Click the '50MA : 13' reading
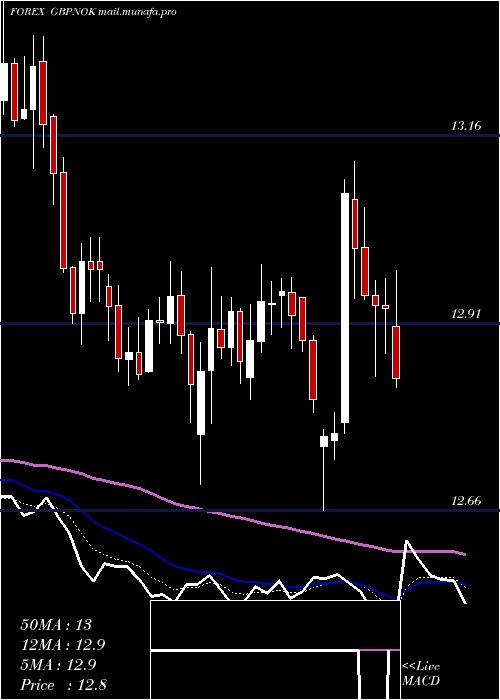This screenshot has width=500, height=700. 56,625
